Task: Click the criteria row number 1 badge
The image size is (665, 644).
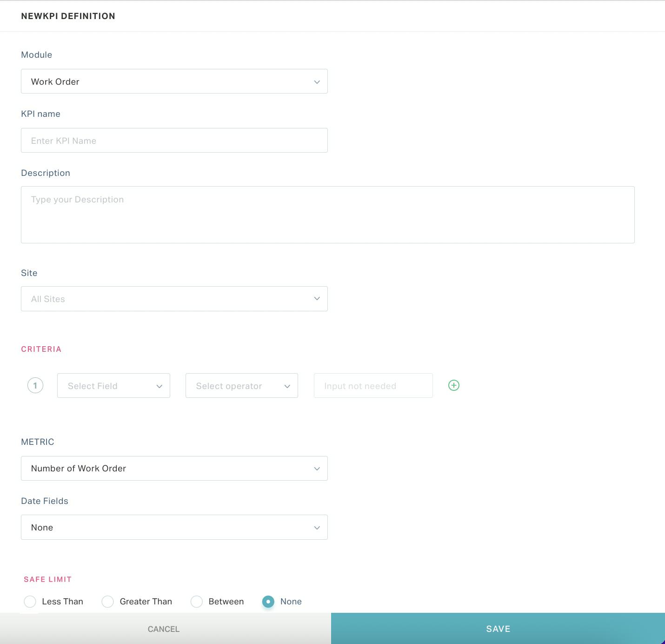Action: click(x=35, y=385)
